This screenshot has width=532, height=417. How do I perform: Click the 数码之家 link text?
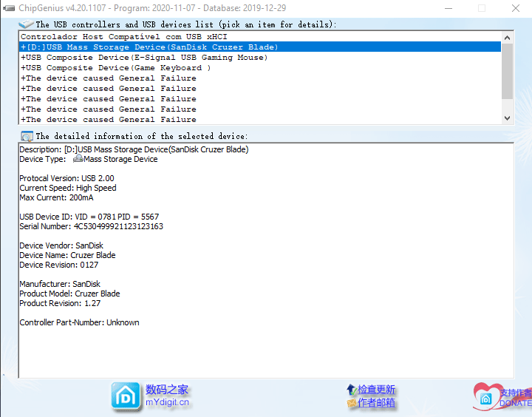coord(166,390)
